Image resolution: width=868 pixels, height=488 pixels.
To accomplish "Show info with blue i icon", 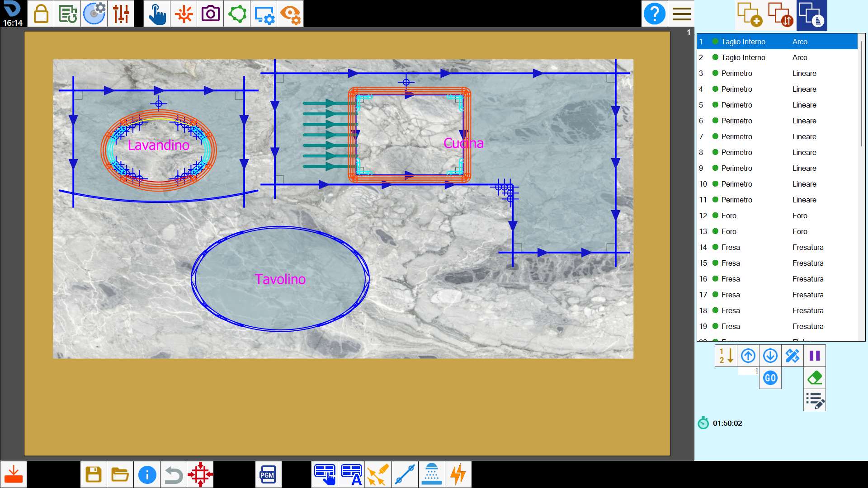I will pos(147,474).
